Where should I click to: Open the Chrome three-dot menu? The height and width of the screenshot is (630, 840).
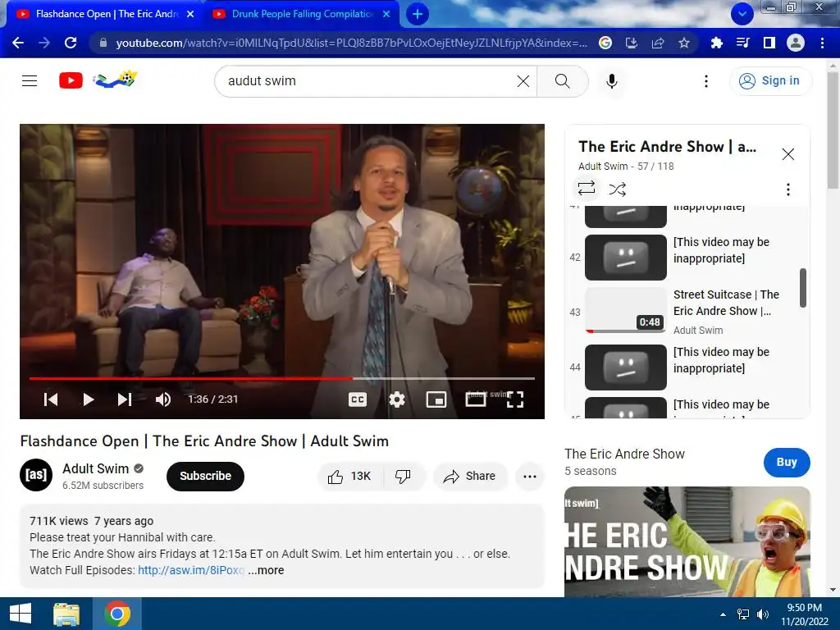click(822, 43)
